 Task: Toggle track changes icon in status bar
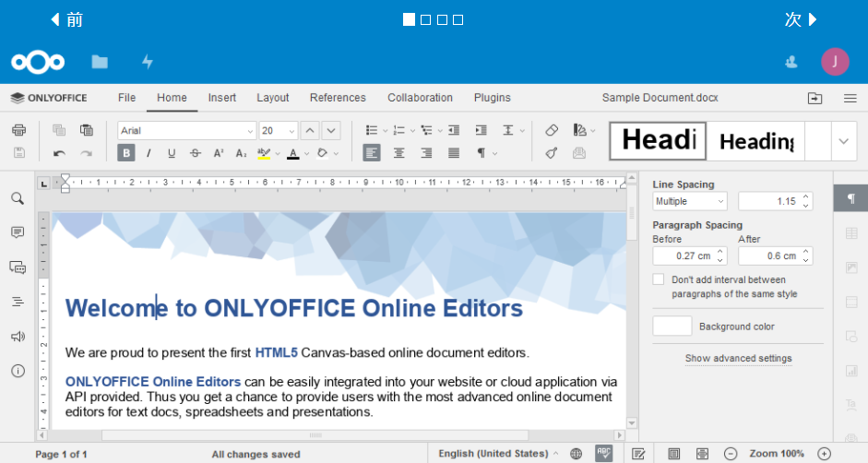[x=638, y=454]
